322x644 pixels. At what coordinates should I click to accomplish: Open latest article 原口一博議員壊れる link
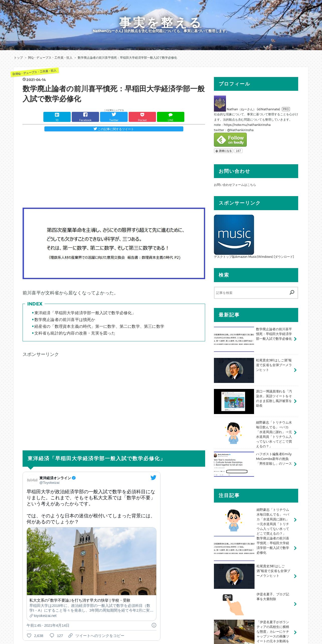tap(274, 398)
